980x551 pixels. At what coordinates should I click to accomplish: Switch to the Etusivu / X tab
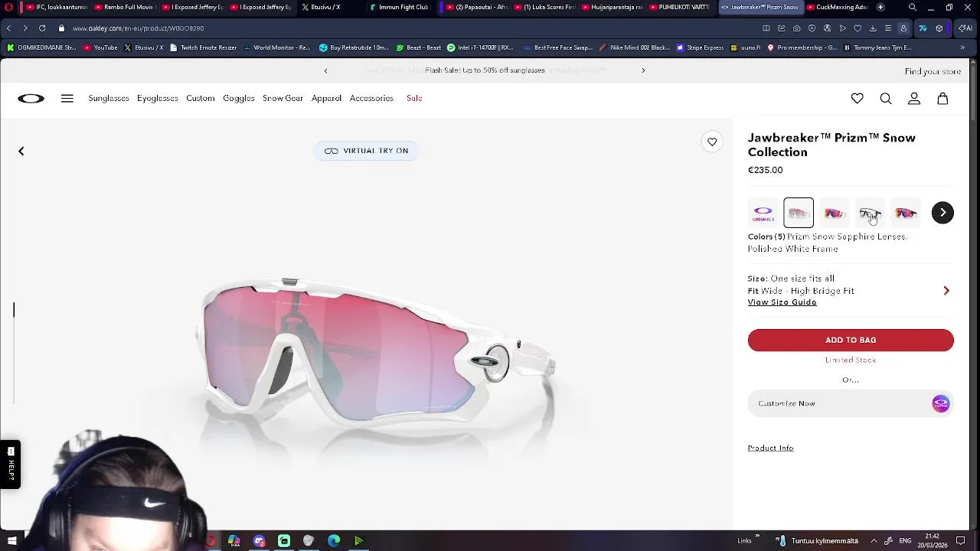pos(329,7)
